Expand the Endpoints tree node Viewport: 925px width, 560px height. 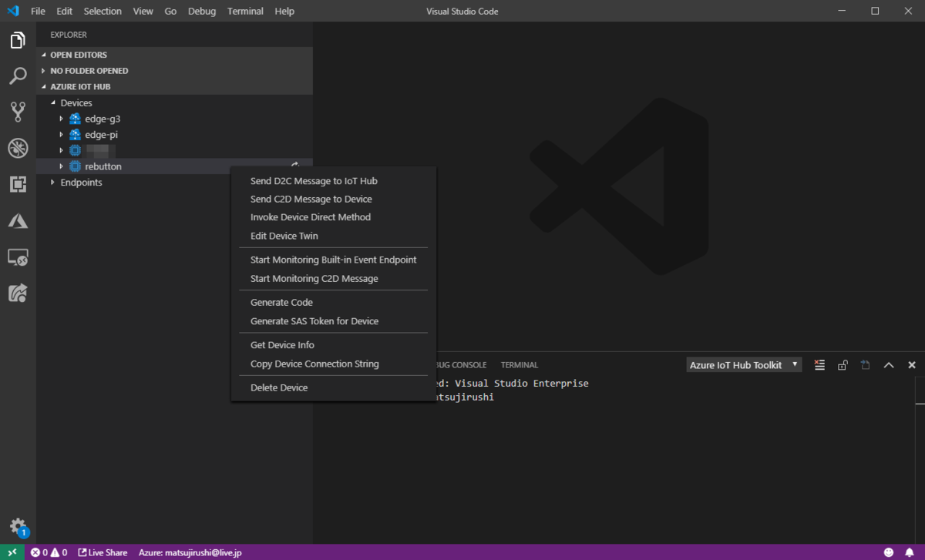[x=53, y=183]
